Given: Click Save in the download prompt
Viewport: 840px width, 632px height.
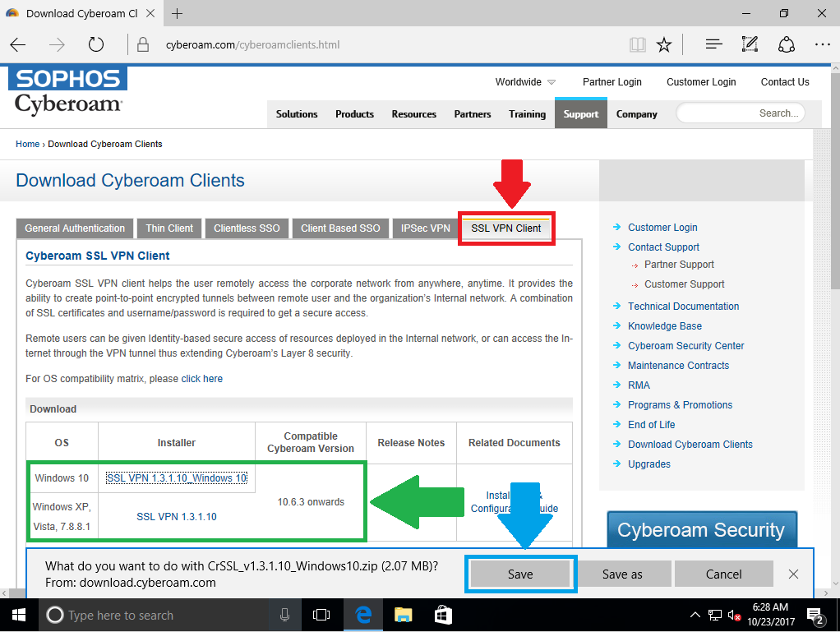Looking at the screenshot, I should [x=520, y=574].
